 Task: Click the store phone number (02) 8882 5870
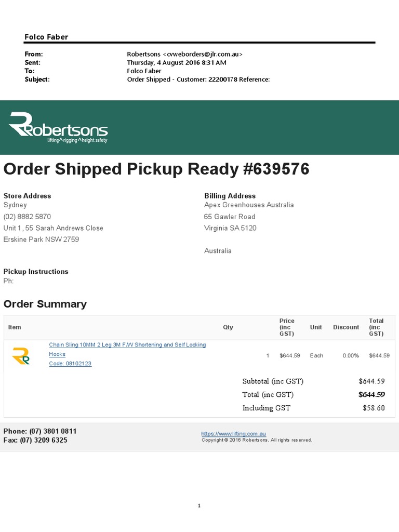[x=27, y=217]
